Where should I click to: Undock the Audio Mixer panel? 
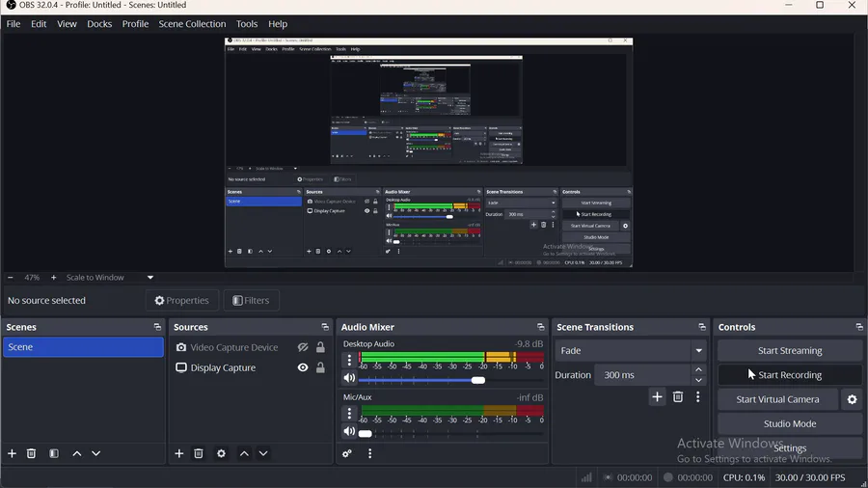tap(541, 327)
